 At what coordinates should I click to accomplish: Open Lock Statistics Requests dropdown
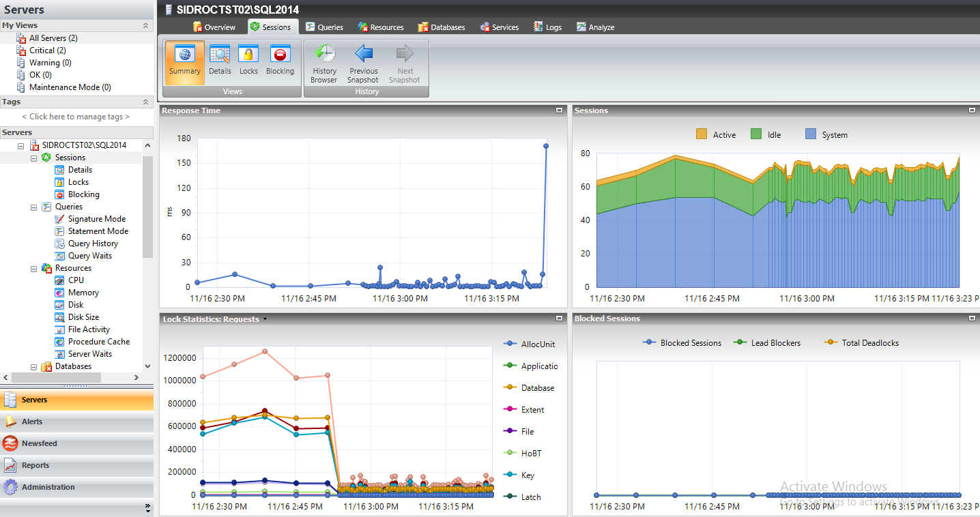click(x=265, y=319)
